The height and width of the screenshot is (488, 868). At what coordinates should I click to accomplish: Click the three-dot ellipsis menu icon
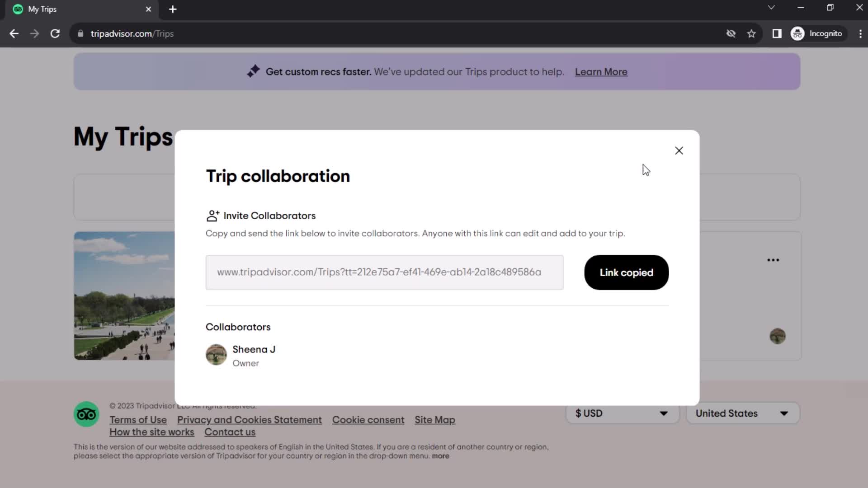click(774, 260)
